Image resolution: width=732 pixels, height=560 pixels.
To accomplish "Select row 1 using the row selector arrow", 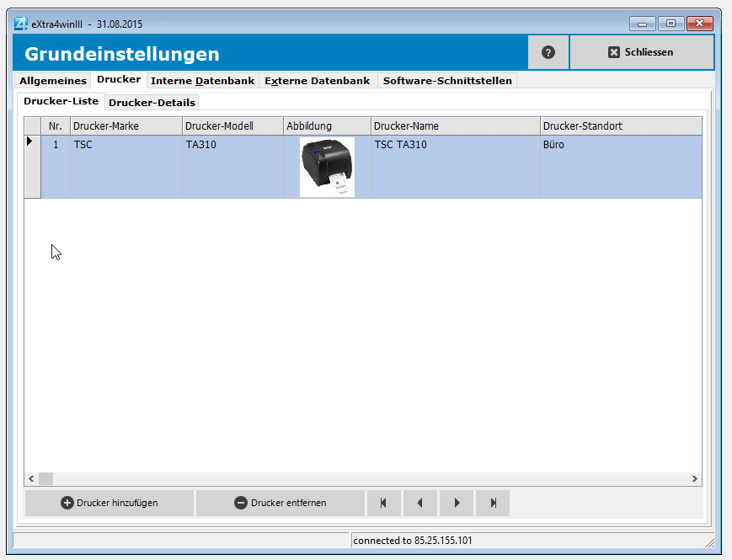I will [x=31, y=143].
